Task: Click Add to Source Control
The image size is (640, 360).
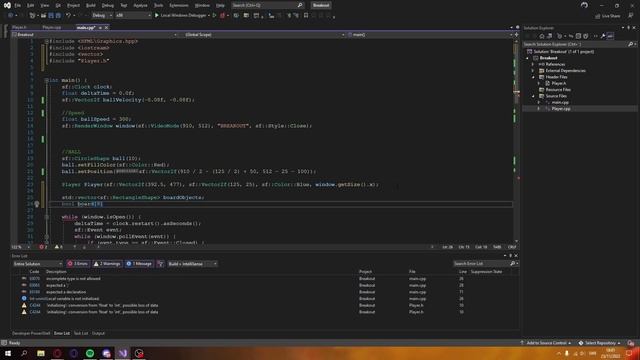Action: coord(546,343)
